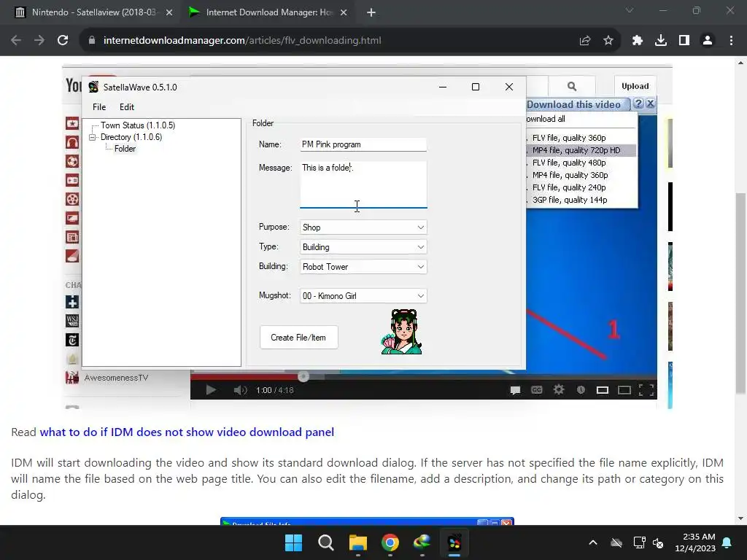
Task: Click the video settings gear icon
Action: (559, 390)
